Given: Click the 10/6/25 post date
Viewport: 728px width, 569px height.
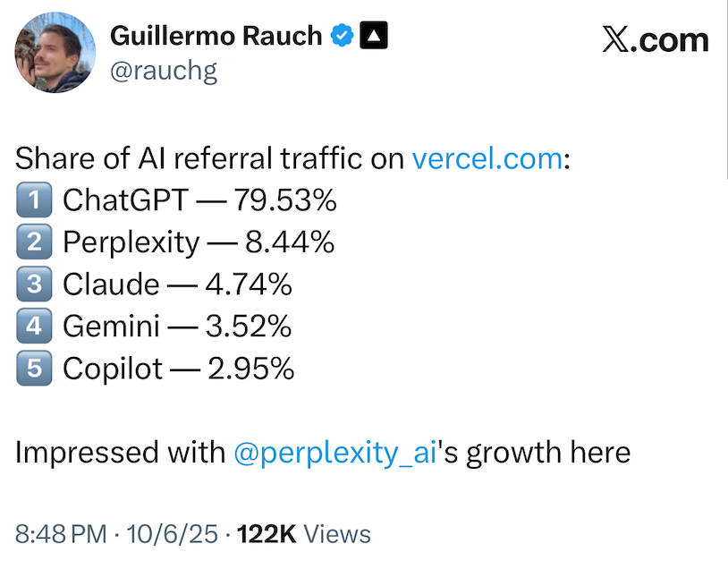Looking at the screenshot, I should (174, 534).
